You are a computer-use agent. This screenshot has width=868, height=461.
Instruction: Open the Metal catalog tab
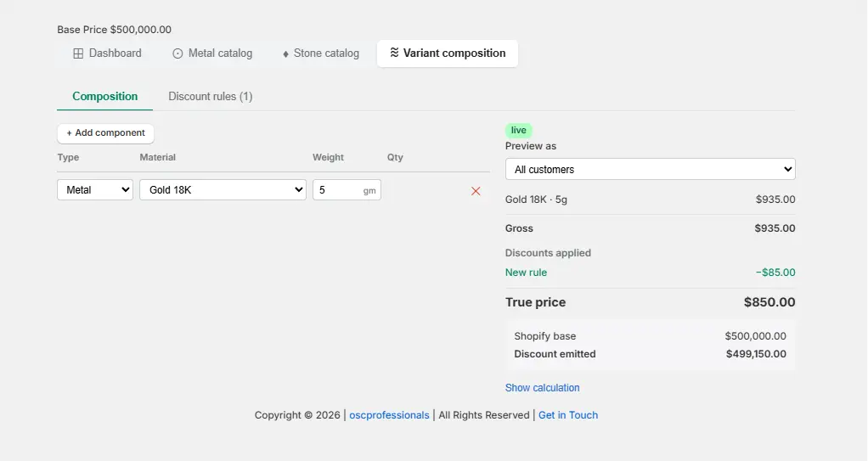[212, 53]
